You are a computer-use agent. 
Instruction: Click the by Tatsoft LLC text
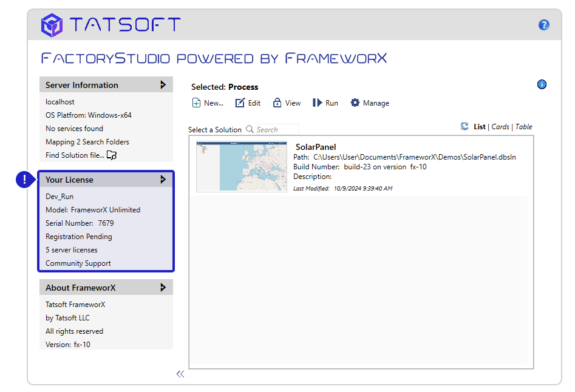pos(67,318)
